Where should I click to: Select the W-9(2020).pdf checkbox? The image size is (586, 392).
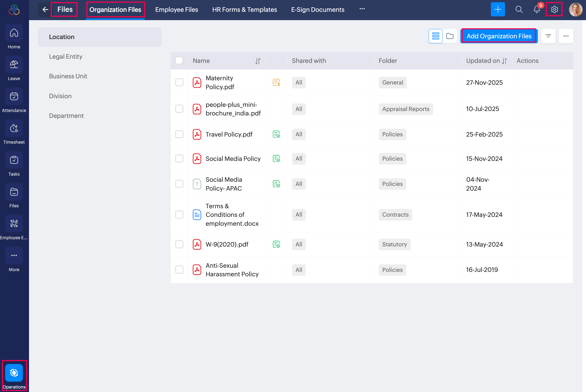click(x=179, y=244)
